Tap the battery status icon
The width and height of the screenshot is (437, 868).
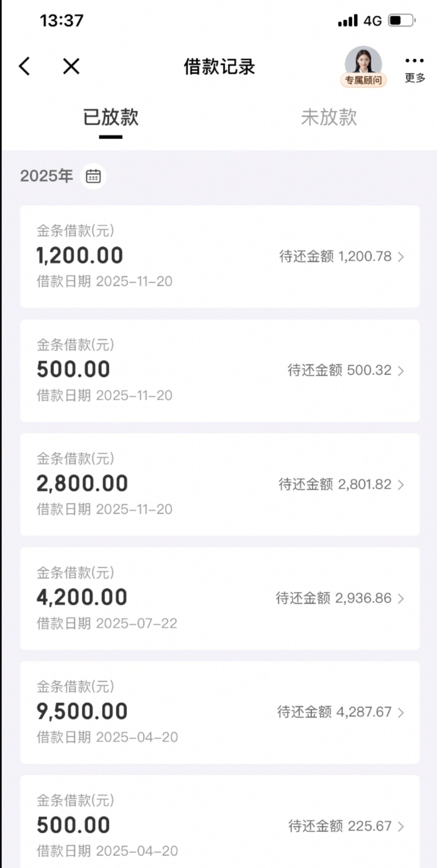[x=401, y=21]
